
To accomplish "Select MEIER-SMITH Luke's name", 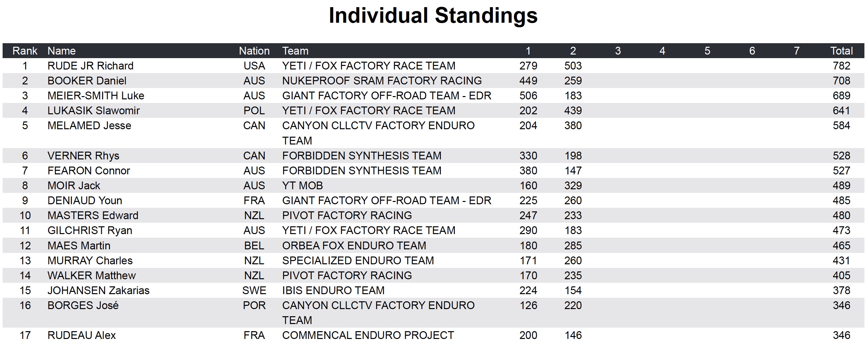I will pos(96,95).
